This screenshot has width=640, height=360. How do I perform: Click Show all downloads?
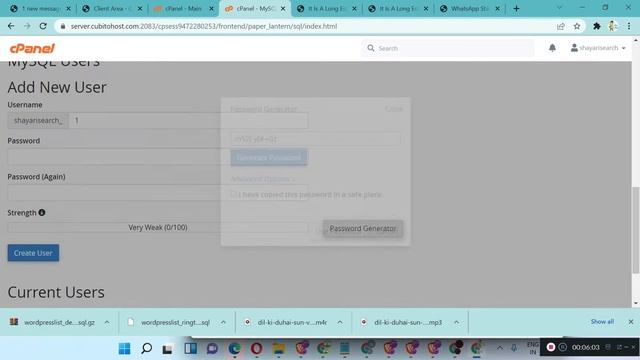[602, 322]
